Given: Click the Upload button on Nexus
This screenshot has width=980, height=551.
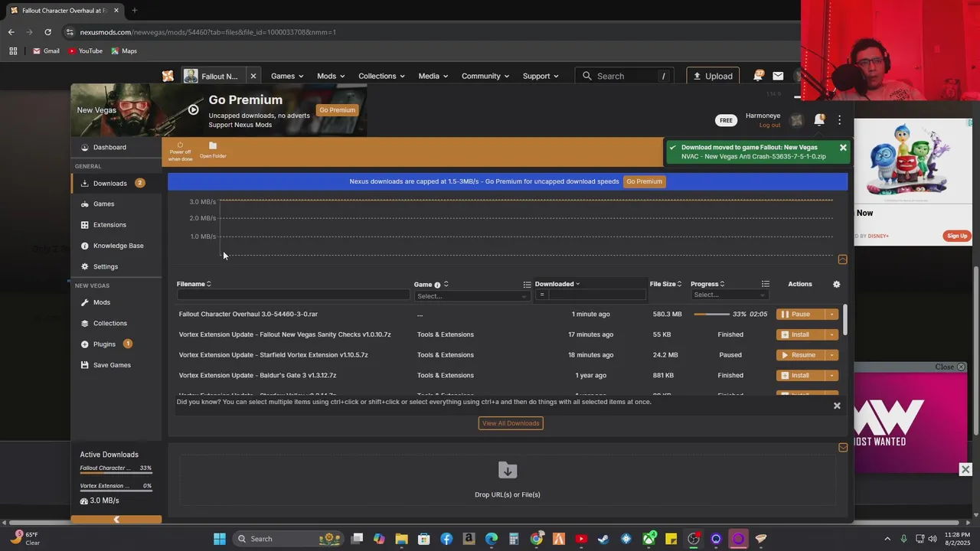Looking at the screenshot, I should click(x=713, y=76).
